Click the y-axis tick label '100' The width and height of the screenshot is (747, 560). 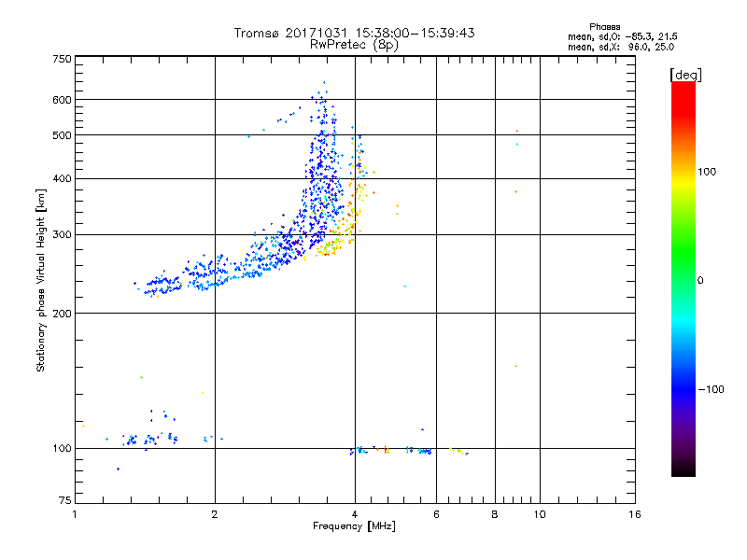[62, 449]
